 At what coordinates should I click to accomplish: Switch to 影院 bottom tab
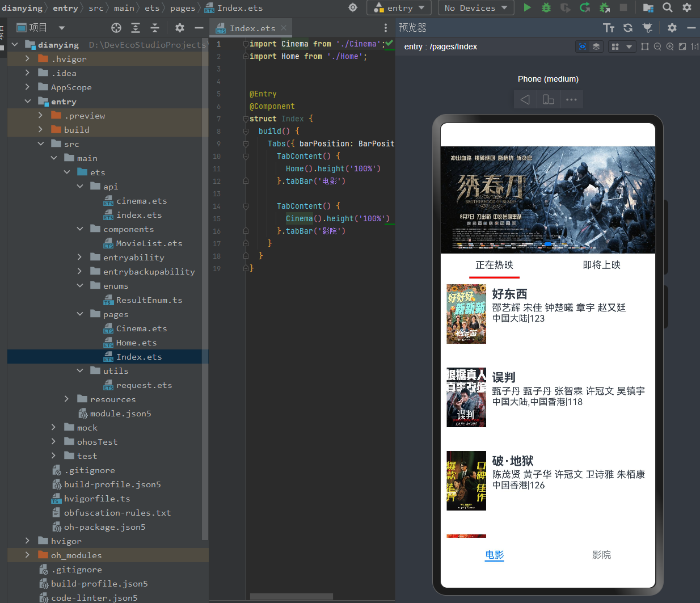(602, 555)
